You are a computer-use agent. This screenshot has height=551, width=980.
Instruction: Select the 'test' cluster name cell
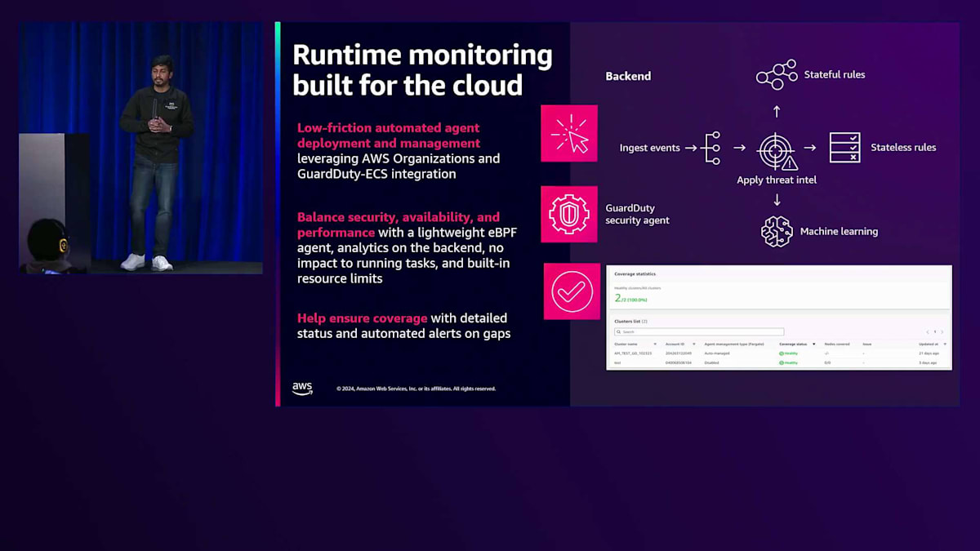point(617,362)
